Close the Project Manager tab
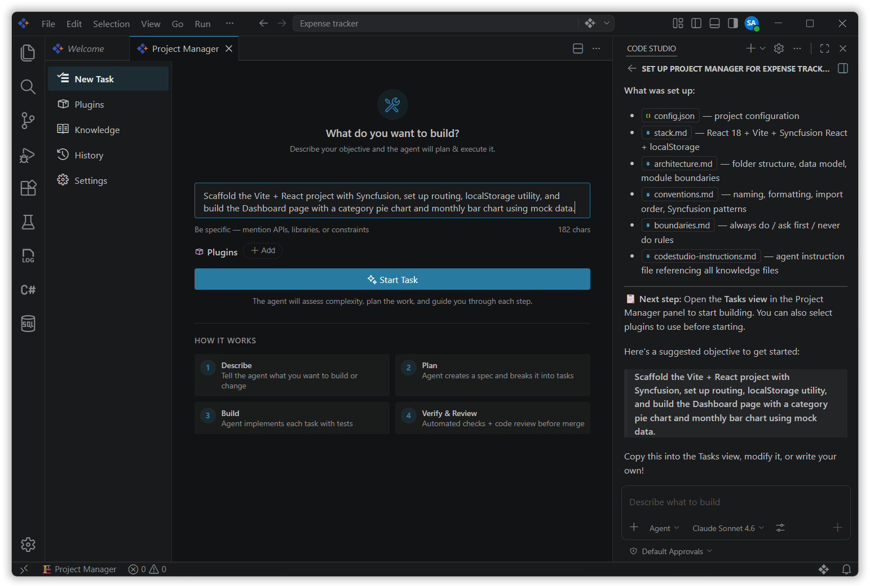The height and width of the screenshot is (588, 870). [229, 48]
